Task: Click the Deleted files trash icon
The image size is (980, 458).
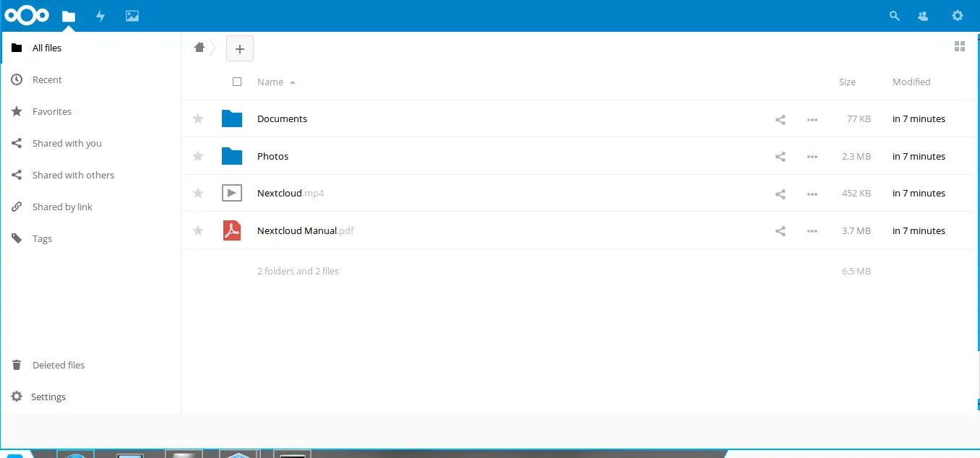Action: 17,365
